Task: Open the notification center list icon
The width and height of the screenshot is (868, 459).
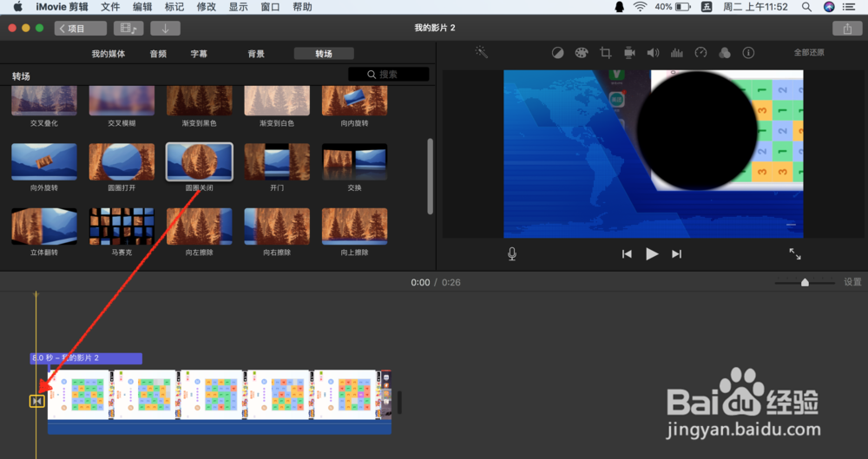Action: coord(849,7)
